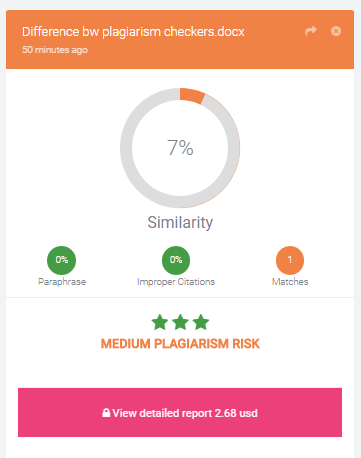This screenshot has width=361, height=458.
Task: Select the Paraphrase label text
Action: 62,282
